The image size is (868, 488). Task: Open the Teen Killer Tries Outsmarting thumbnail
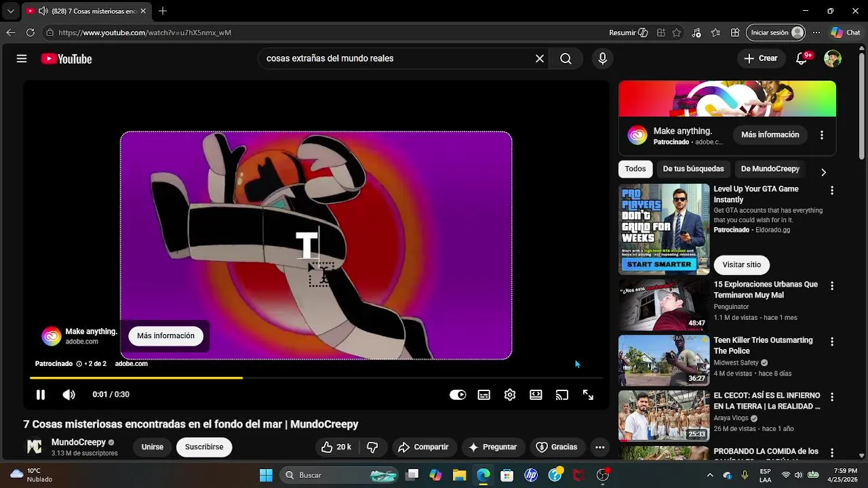(664, 361)
